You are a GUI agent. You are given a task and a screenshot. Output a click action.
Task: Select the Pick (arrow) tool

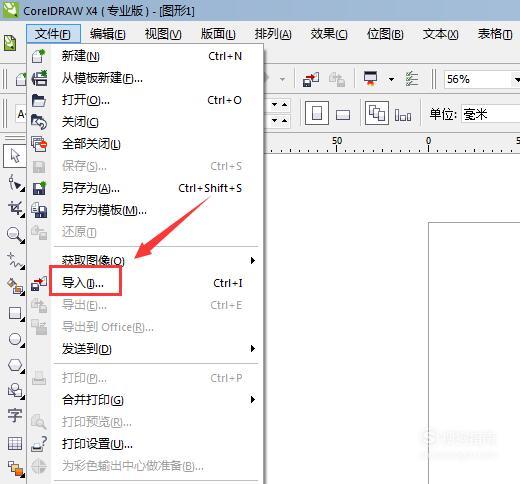click(15, 156)
